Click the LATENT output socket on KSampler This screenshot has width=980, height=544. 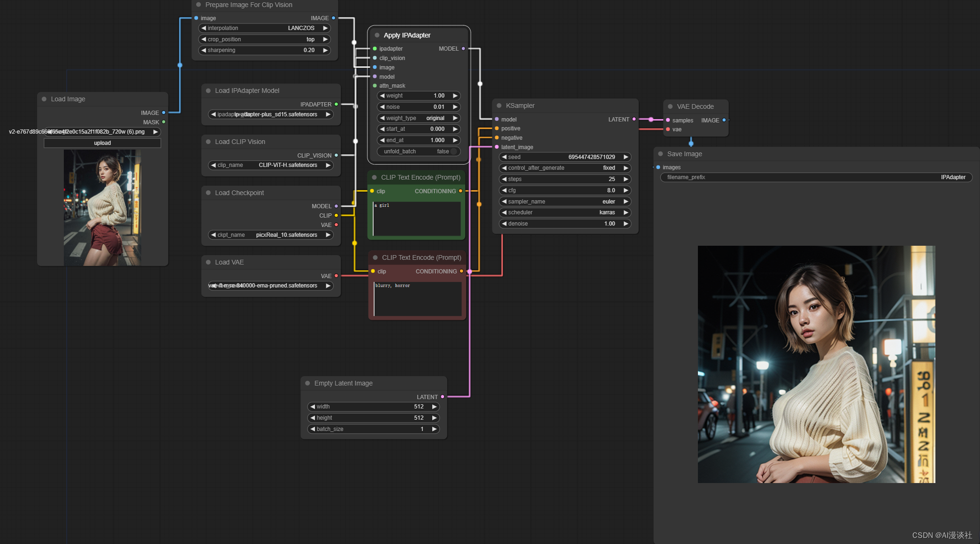point(634,119)
